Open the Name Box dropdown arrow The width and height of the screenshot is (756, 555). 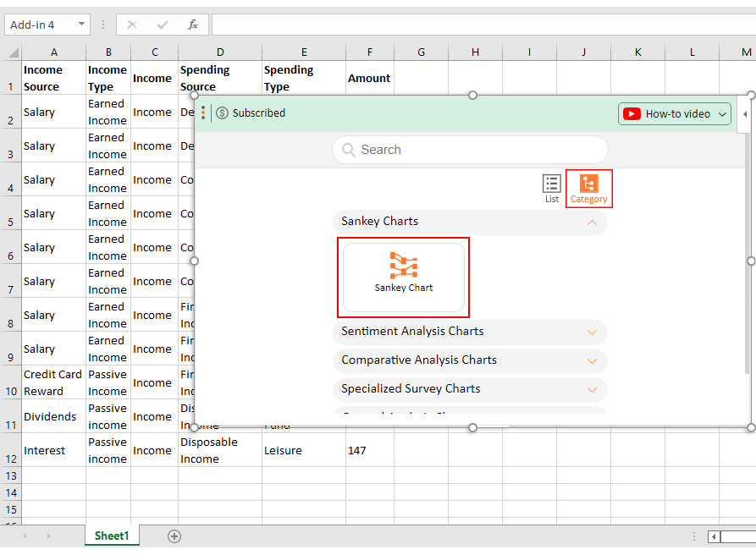pyautogui.click(x=81, y=24)
